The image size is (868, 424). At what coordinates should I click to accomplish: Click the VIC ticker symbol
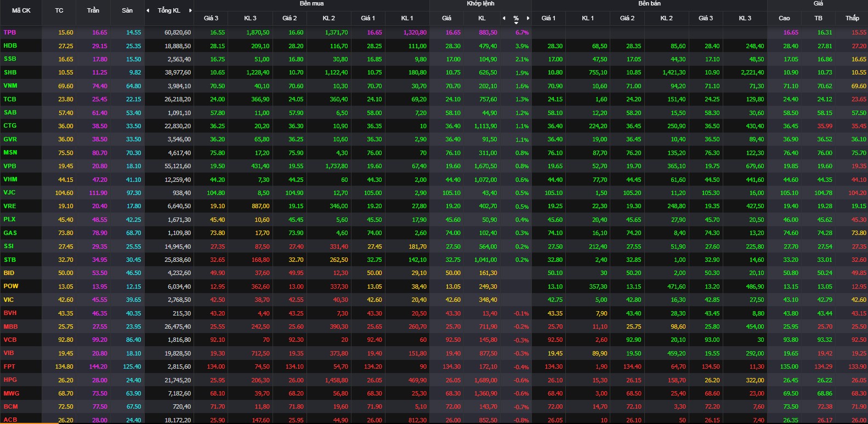point(9,300)
